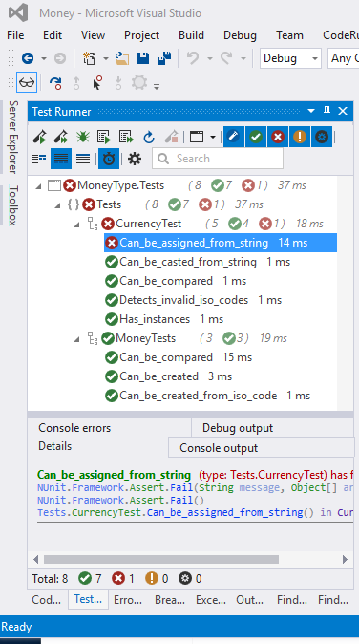
Task: Click the Save All icon
Action: pos(164,58)
